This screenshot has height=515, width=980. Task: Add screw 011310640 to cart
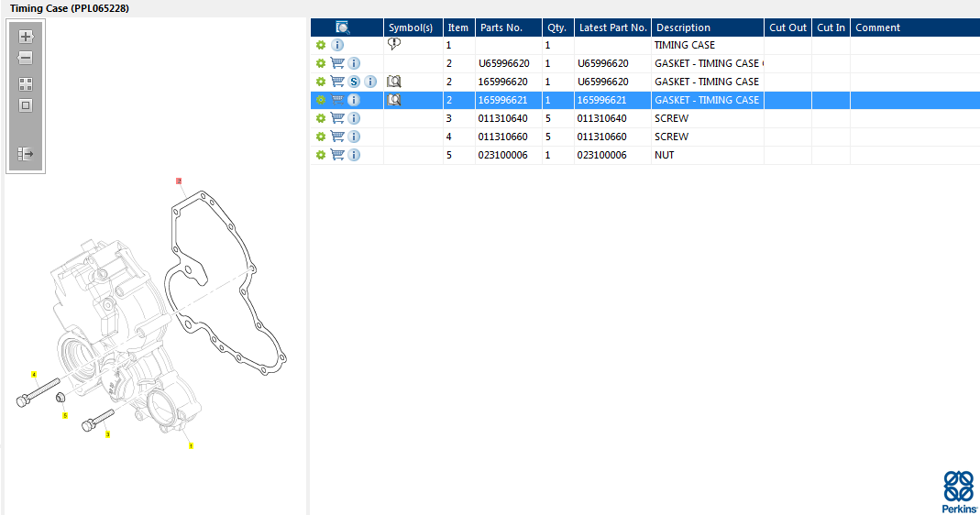337,117
